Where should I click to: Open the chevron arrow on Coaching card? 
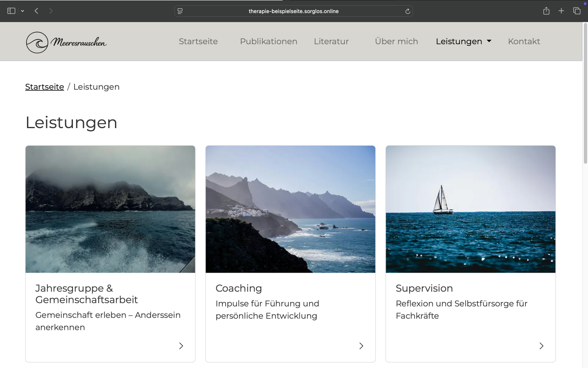pos(361,346)
